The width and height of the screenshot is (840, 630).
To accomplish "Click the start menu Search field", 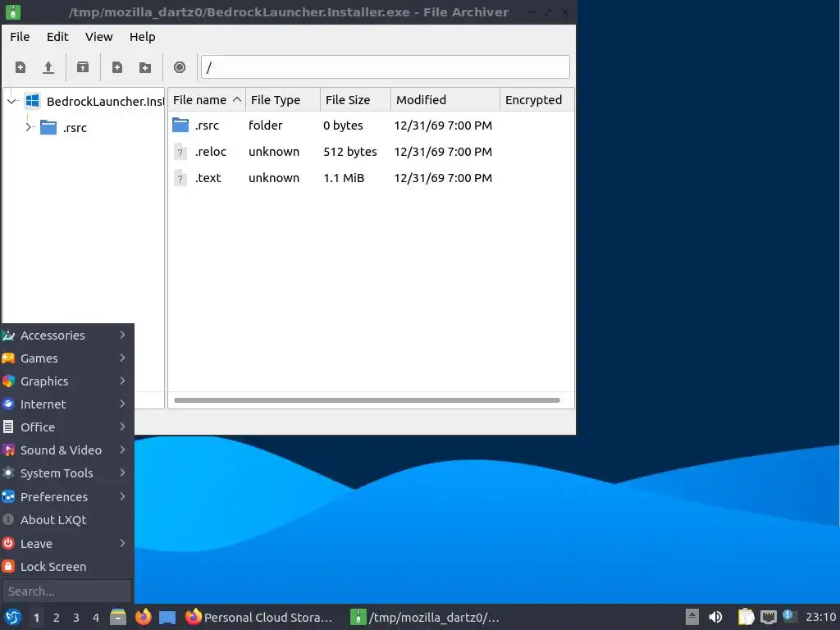I will (67, 591).
